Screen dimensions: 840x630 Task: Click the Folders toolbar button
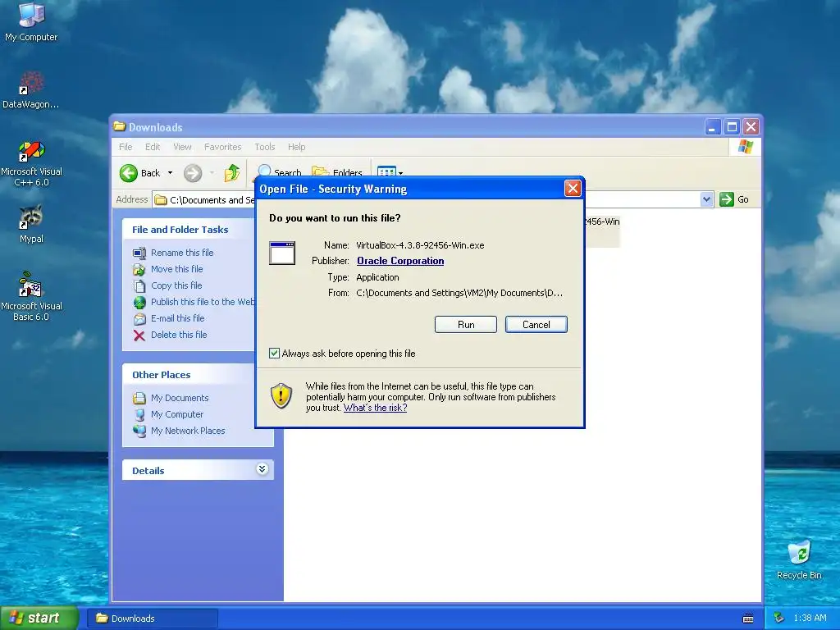coord(337,172)
